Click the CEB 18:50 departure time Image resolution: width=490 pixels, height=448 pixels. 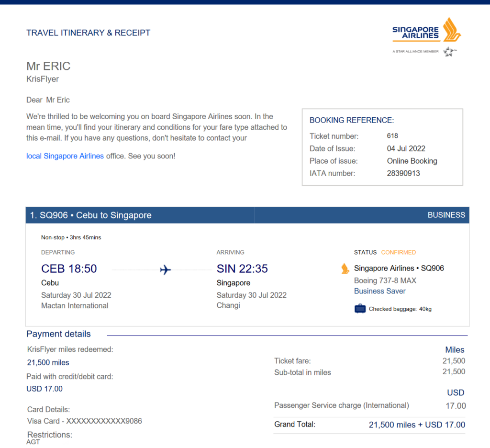click(69, 269)
